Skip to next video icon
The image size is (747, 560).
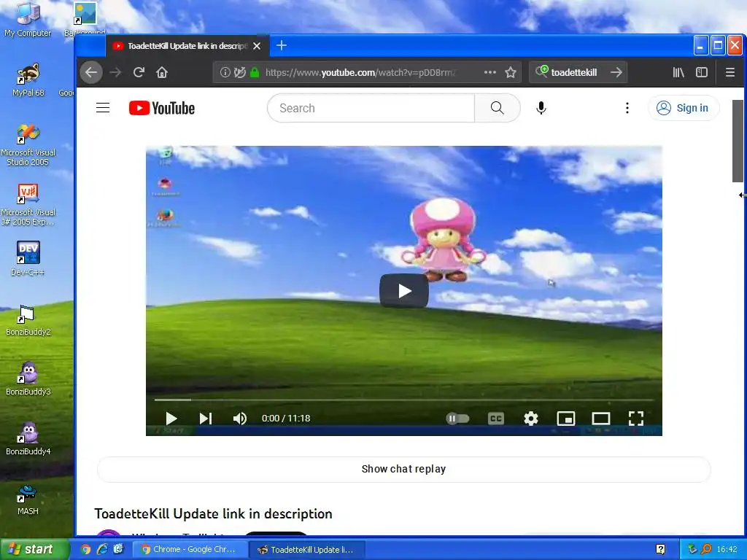click(x=205, y=419)
